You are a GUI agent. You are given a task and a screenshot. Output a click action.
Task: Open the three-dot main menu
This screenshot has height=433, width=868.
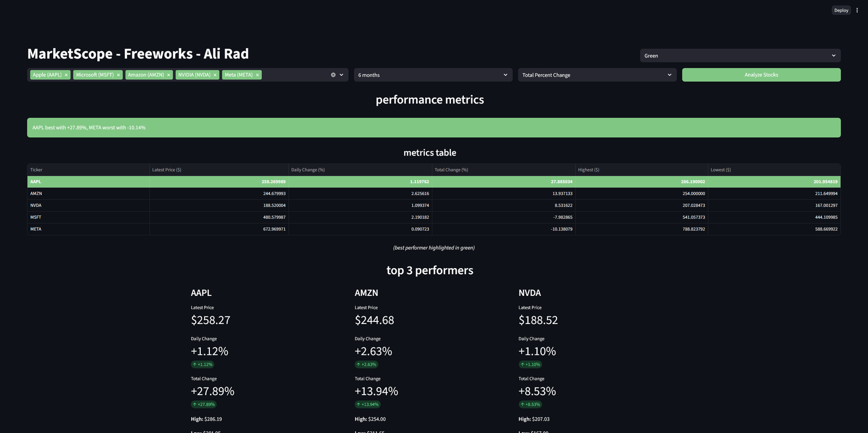[x=857, y=10]
